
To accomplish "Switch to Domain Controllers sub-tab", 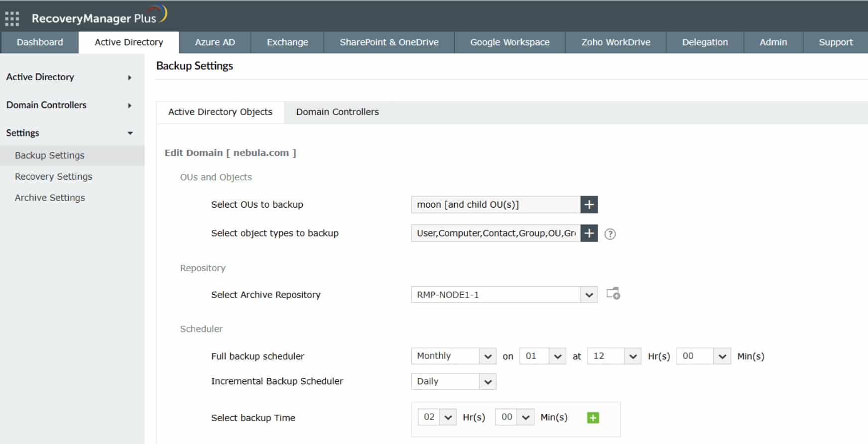I will point(338,112).
